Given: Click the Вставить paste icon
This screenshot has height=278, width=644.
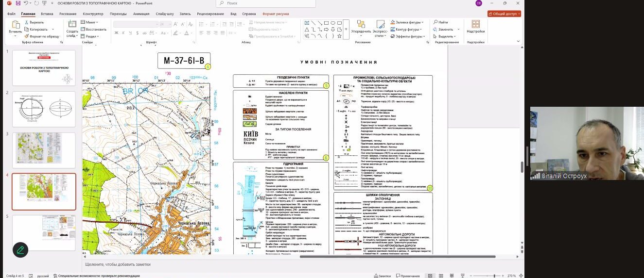Looking at the screenshot, I should [15, 25].
